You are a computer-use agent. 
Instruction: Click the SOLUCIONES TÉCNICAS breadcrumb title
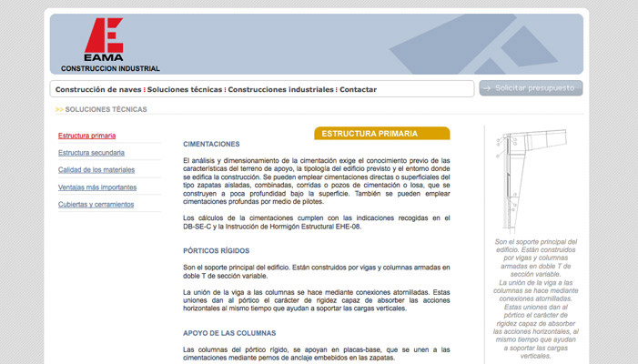106,109
